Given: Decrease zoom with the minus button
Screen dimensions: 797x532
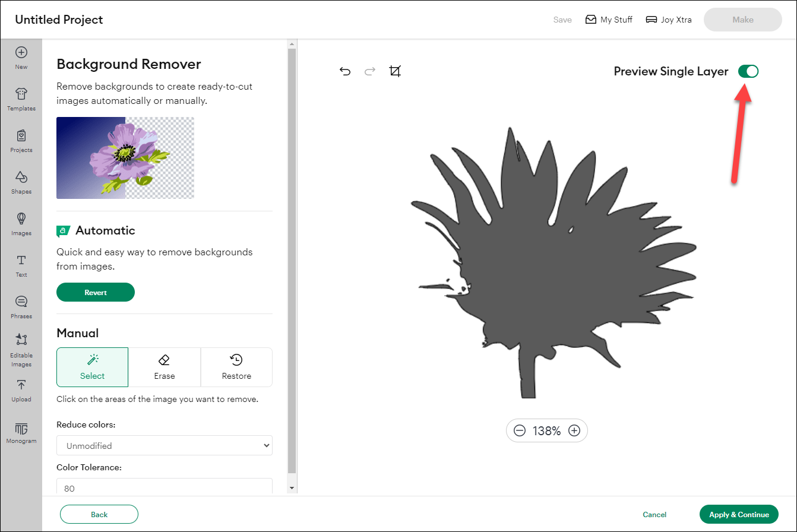Looking at the screenshot, I should pos(520,430).
